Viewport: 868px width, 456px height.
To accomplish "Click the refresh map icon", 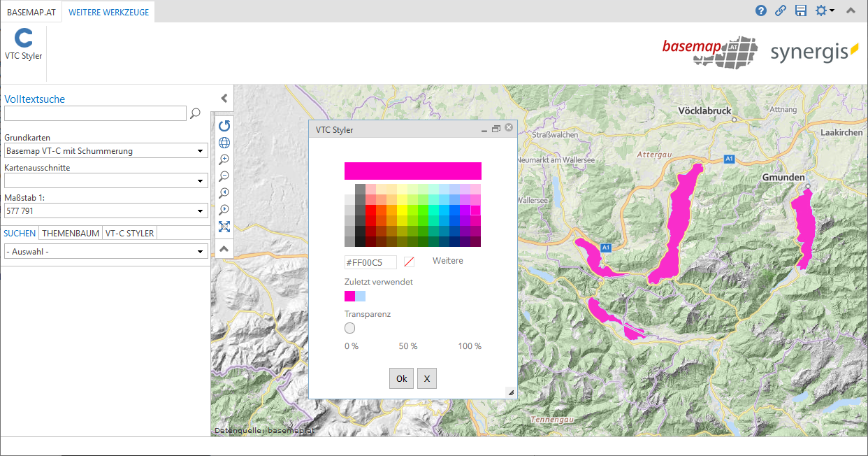I will 224,126.
